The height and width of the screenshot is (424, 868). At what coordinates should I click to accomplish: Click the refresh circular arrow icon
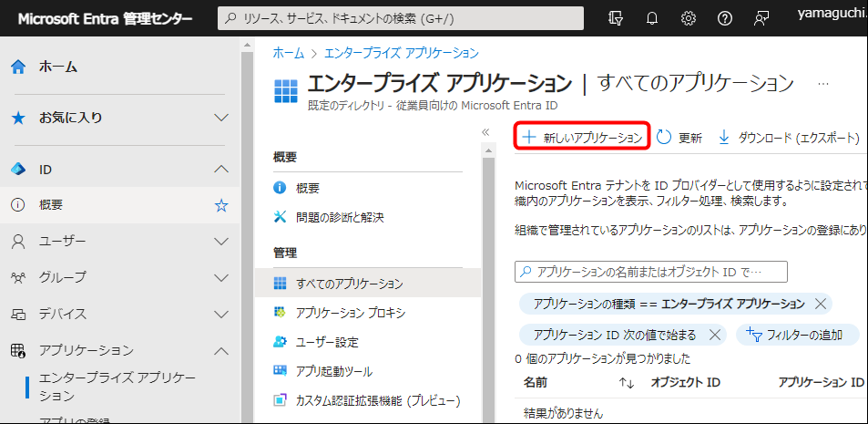(663, 138)
